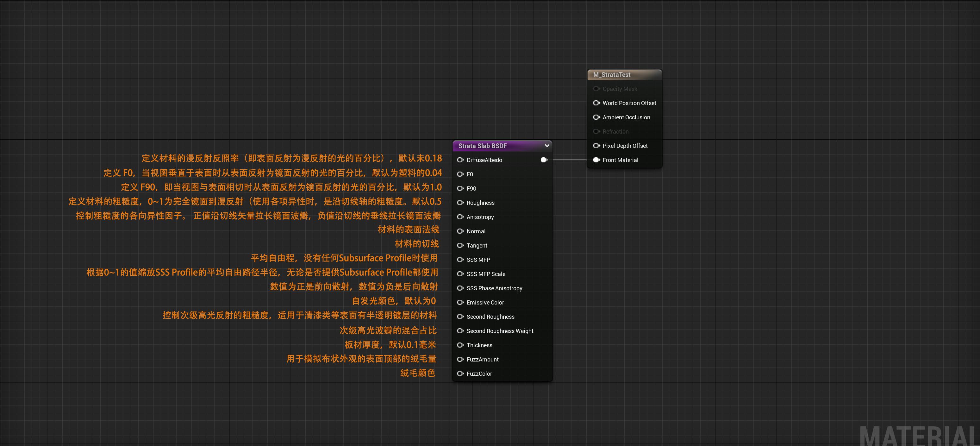Viewport: 980px width, 446px height.
Task: Click the SSS MFP input pin
Action: [x=460, y=260]
